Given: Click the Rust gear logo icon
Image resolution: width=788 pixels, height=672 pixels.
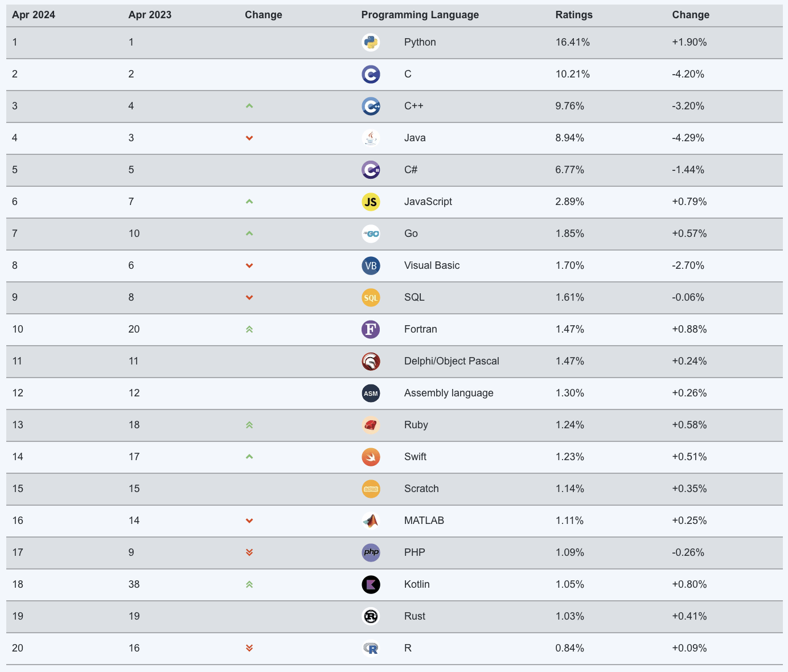Looking at the screenshot, I should 371,616.
